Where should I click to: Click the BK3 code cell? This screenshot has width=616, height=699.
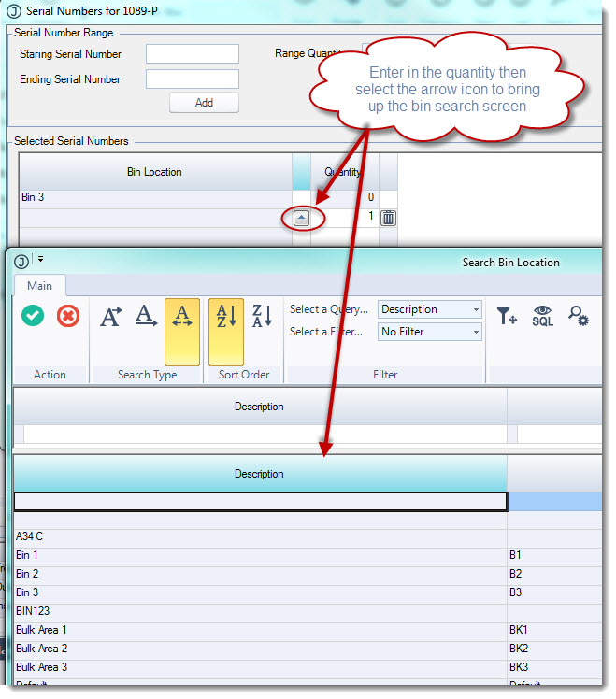tap(554, 667)
